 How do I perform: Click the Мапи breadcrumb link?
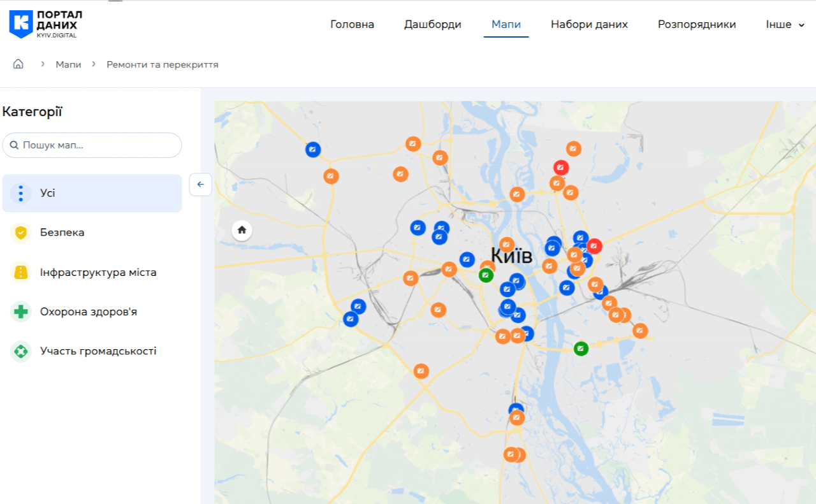(x=68, y=64)
